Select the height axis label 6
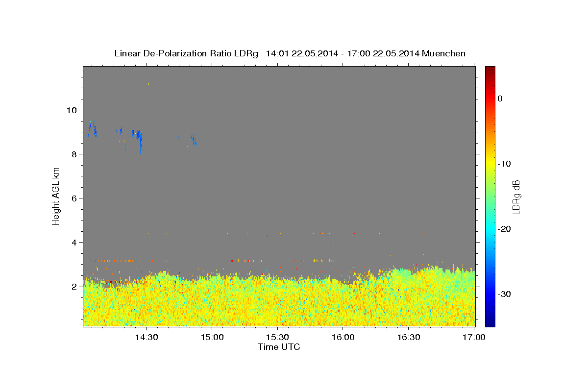This screenshot has height=392, width=588. 73,198
